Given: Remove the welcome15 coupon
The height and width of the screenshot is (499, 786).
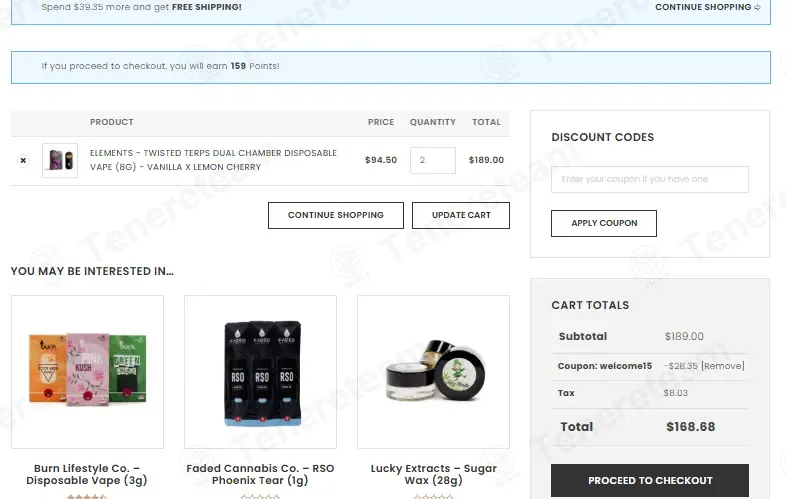Looking at the screenshot, I should pos(723,366).
